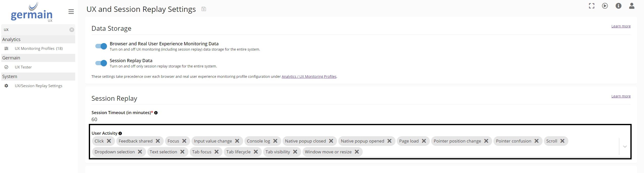Click the play circle icon in header
Viewport: 644px width, 173px height.
[605, 6]
